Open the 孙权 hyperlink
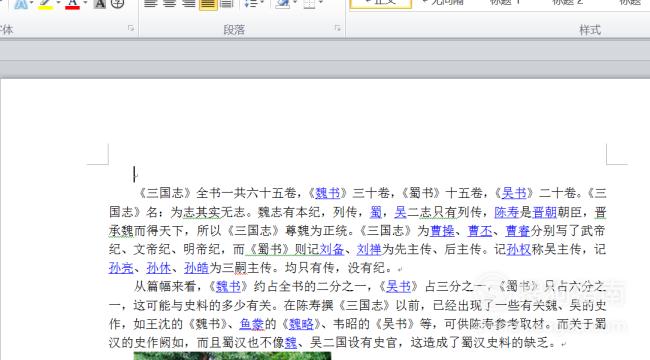 [519, 250]
